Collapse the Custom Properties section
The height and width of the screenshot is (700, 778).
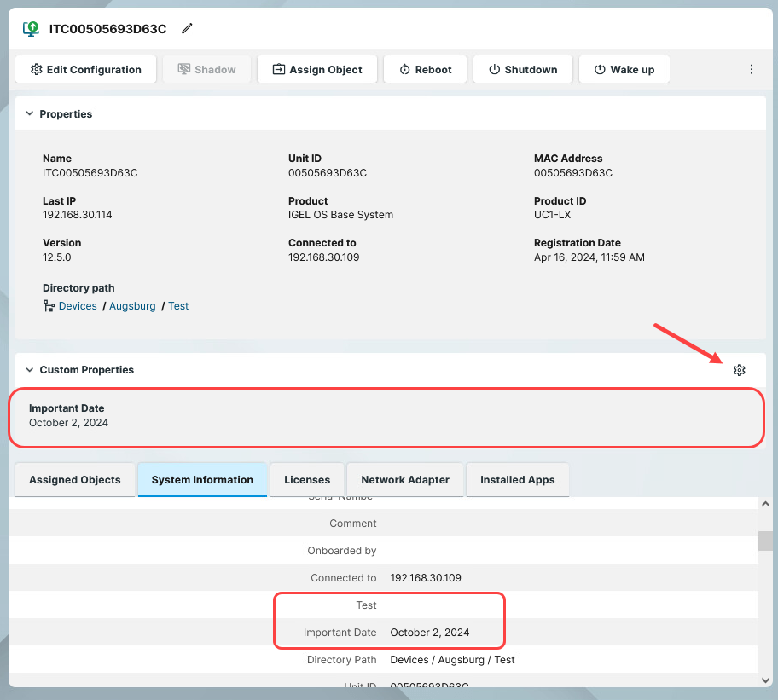coord(29,370)
